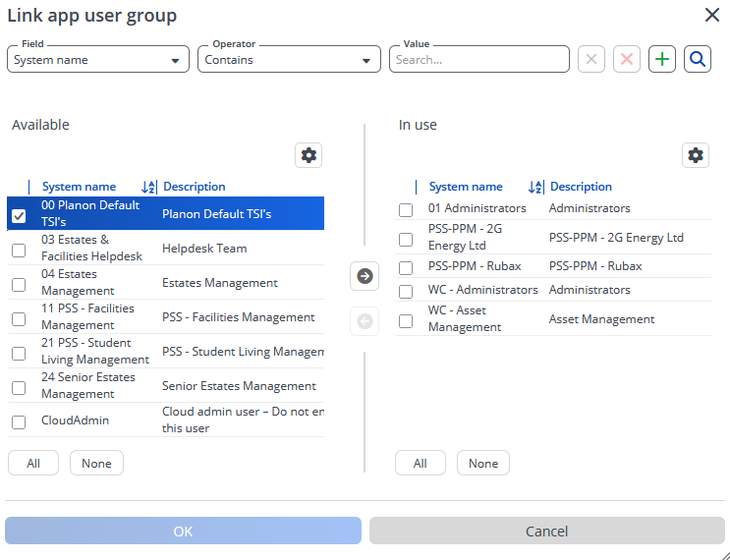Open the Operator dropdown showing Contains

point(289,59)
